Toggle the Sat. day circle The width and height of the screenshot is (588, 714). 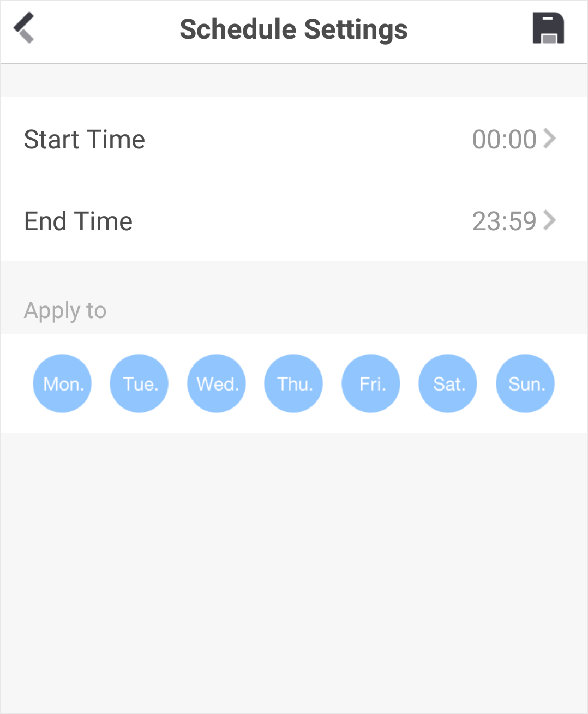[448, 383]
